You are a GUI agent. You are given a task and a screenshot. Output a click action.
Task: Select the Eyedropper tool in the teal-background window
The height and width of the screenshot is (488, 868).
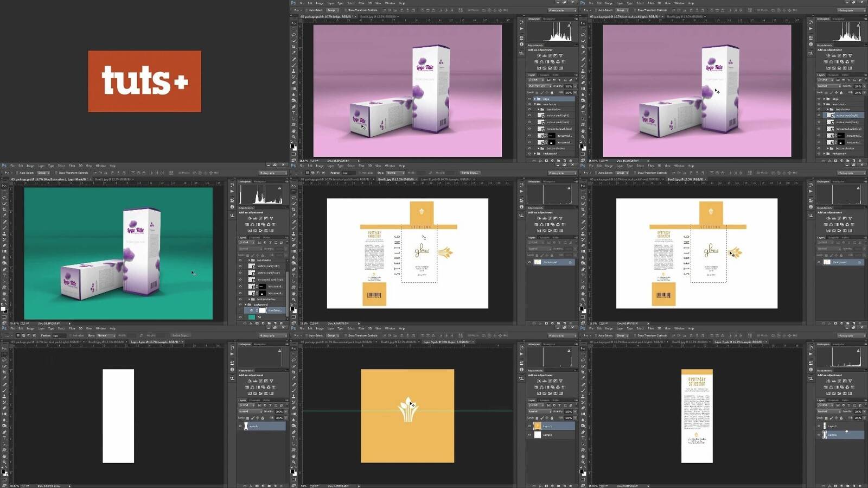coord(4,216)
